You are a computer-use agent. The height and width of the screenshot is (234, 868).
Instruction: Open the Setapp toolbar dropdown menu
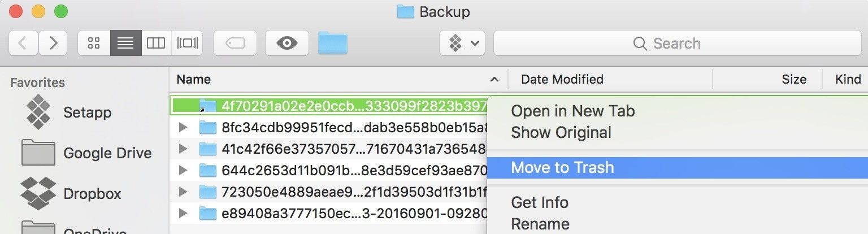pyautogui.click(x=462, y=44)
